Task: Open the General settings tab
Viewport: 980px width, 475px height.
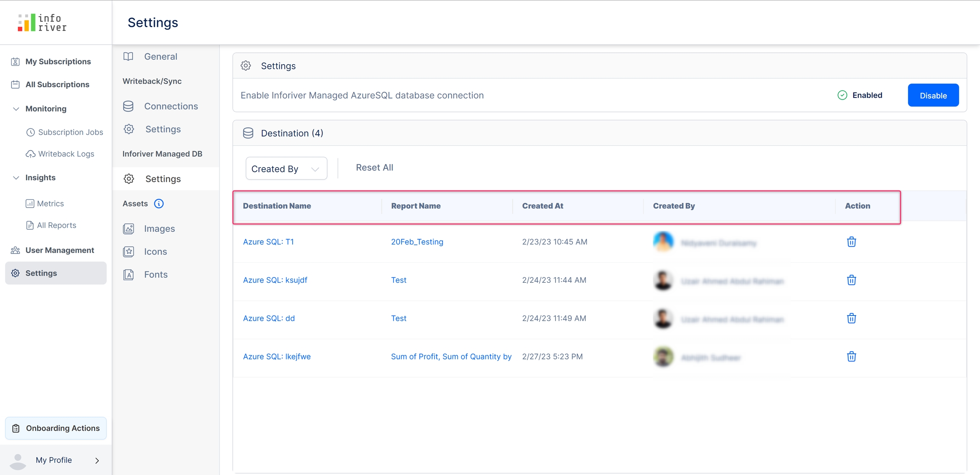Action: [x=160, y=57]
